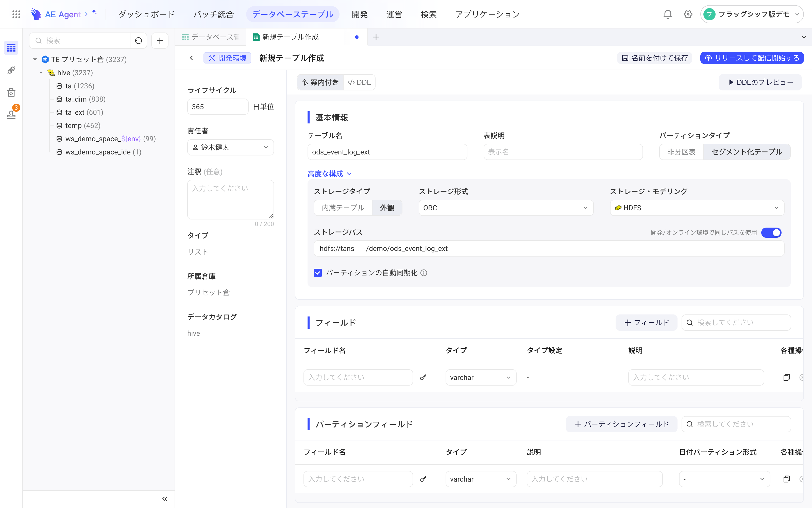Image resolution: width=812 pixels, height=508 pixels.
Task: Collapse the left panel with double chevron
Action: 164,499
